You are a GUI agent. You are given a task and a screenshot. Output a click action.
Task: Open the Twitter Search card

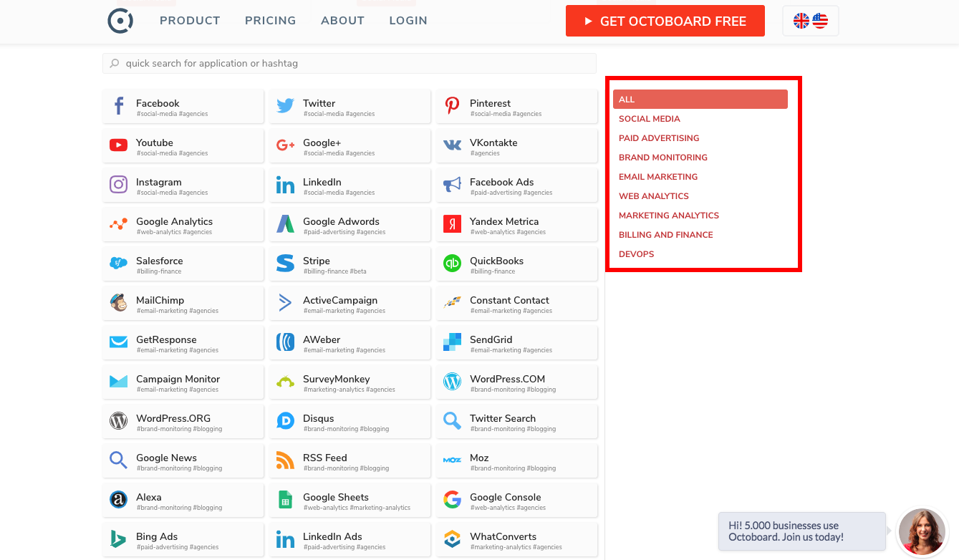(x=517, y=422)
